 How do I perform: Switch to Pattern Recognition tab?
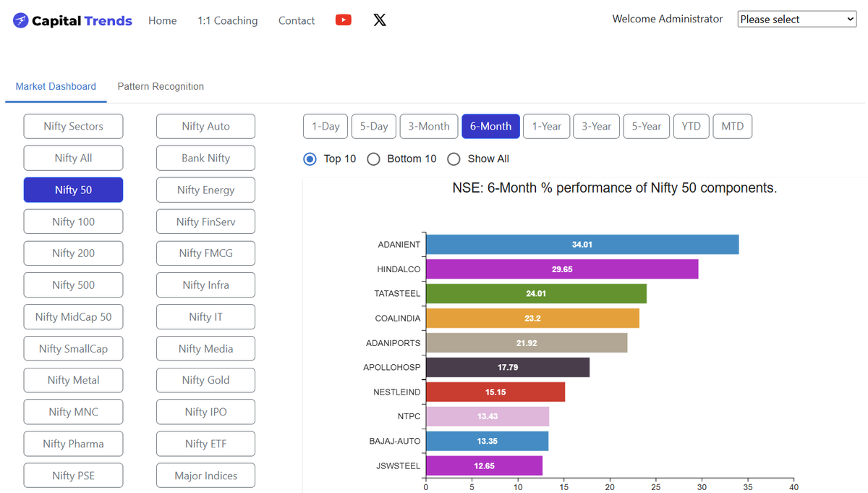[161, 86]
